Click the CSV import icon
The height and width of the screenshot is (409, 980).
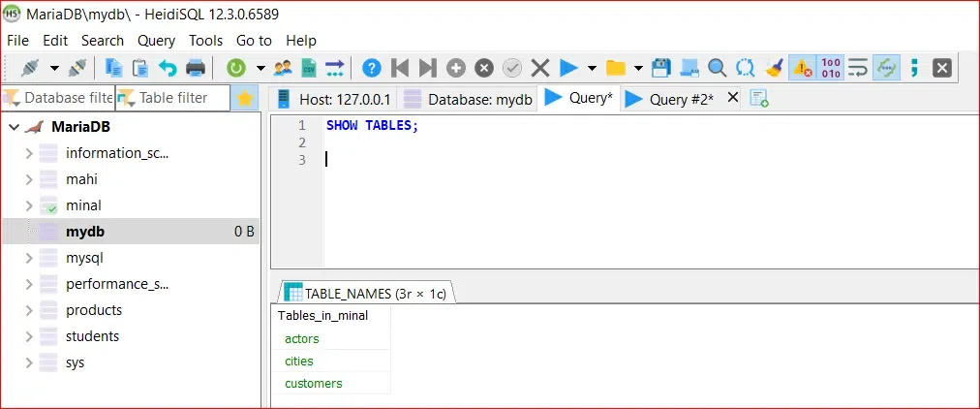click(309, 67)
